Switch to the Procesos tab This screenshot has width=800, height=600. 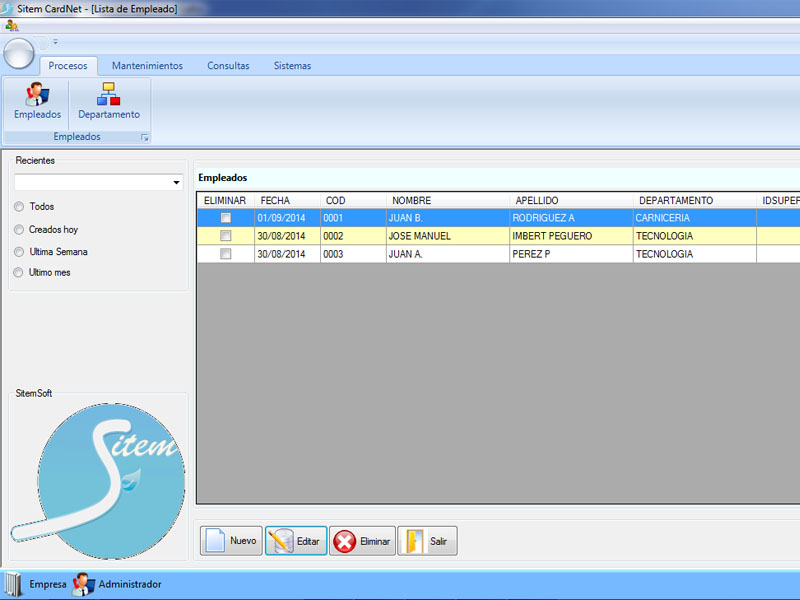[68, 66]
